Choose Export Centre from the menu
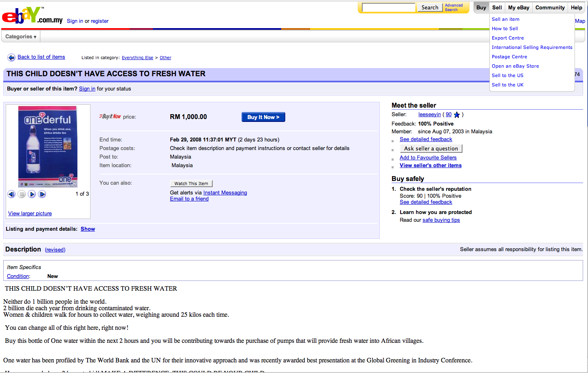 [508, 38]
